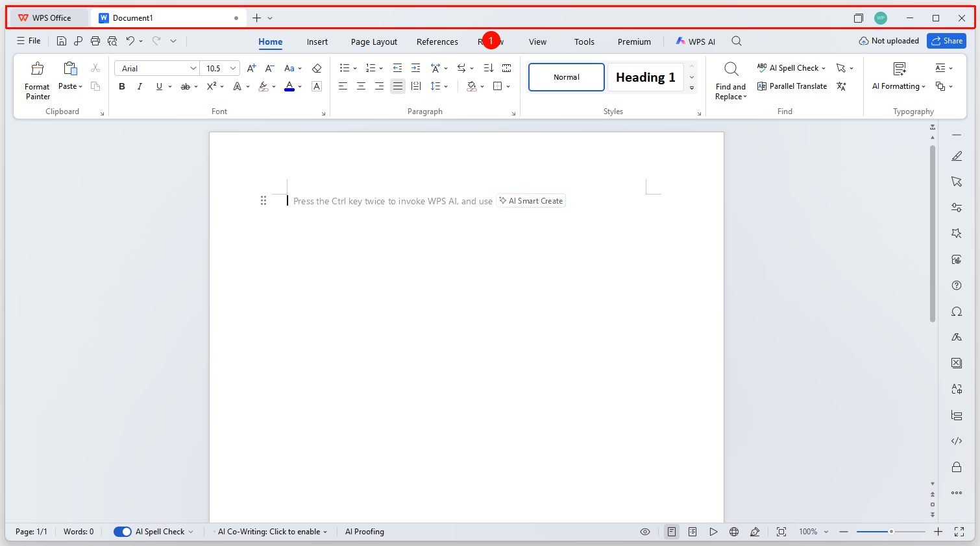980x546 pixels.
Task: Click the fullscreen icon in status bar
Action: [x=959, y=532]
